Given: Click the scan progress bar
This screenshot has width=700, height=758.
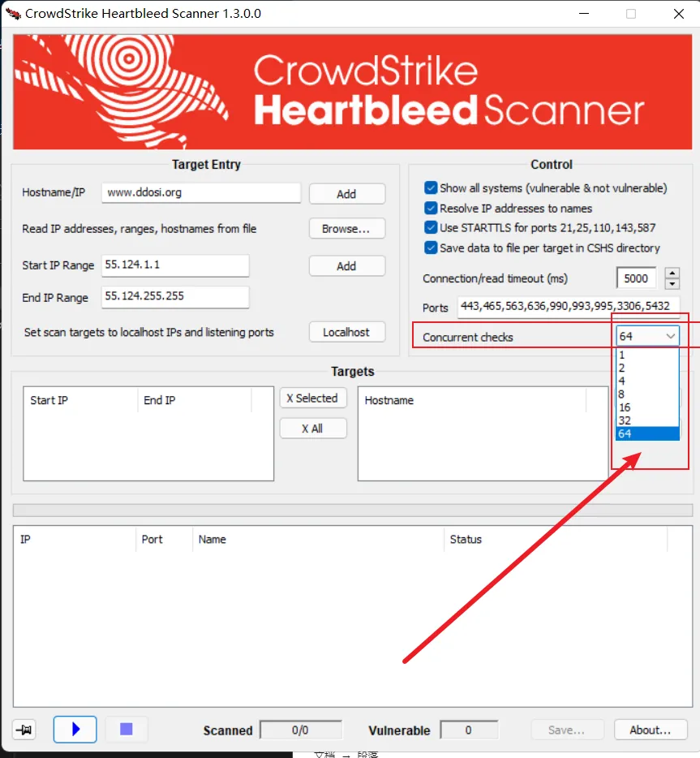Looking at the screenshot, I should [x=353, y=510].
